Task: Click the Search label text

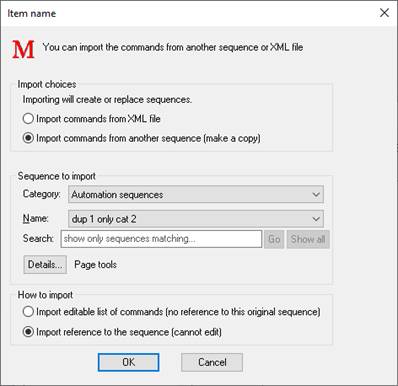Action: click(38, 239)
